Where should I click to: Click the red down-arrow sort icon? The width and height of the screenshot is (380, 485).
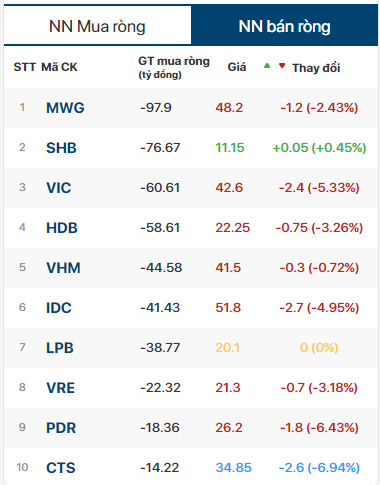(282, 66)
